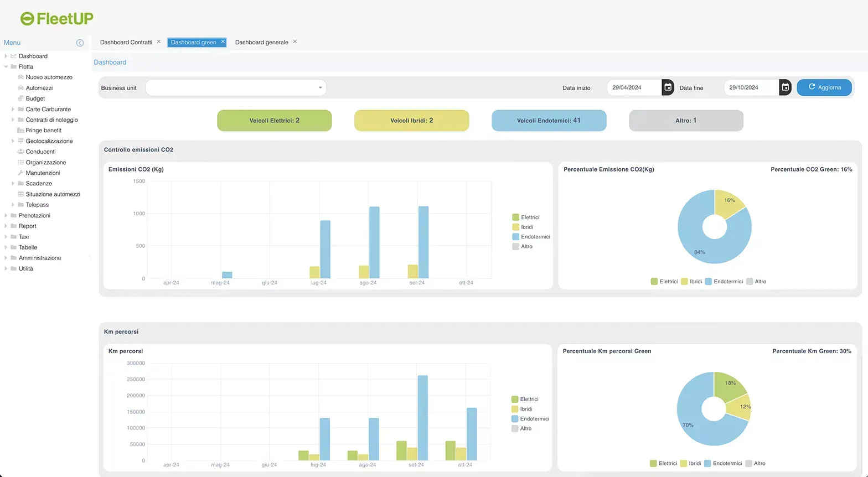868x477 pixels.
Task: Open the Business unit dropdown
Action: 236,87
